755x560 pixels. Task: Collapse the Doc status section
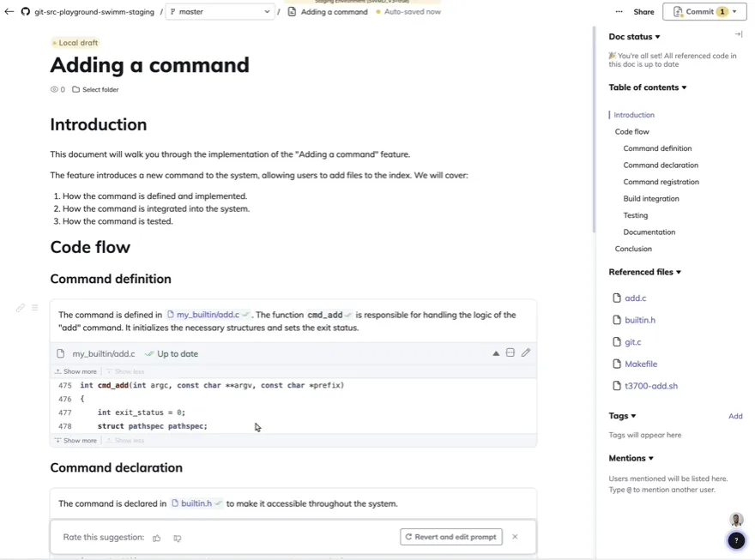[634, 37]
